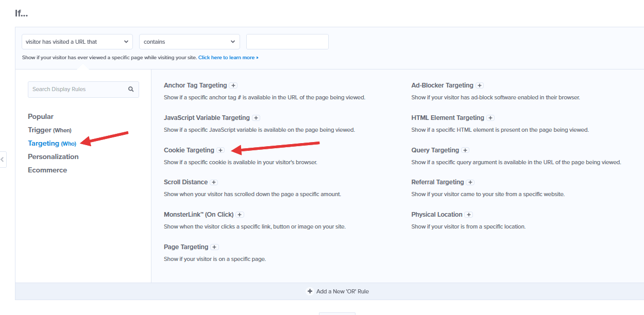Add HTML Element Targeting with plus icon
The width and height of the screenshot is (644, 315).
[x=490, y=117]
